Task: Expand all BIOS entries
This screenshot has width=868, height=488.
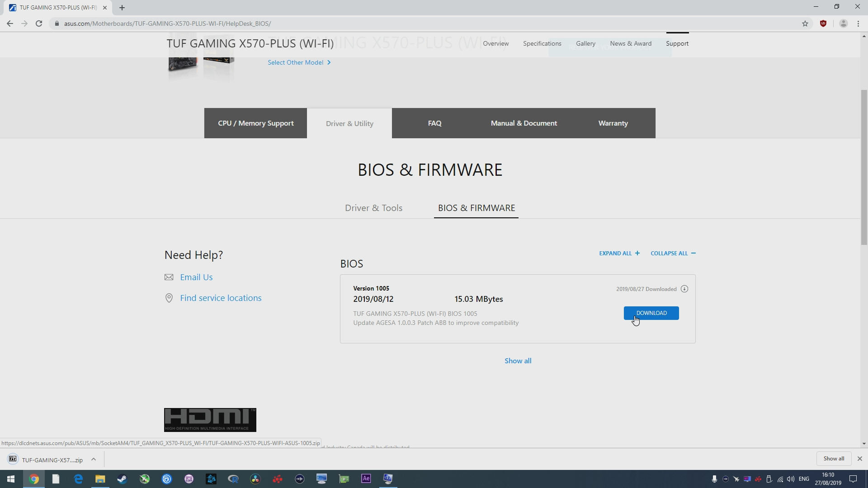Action: click(619, 253)
